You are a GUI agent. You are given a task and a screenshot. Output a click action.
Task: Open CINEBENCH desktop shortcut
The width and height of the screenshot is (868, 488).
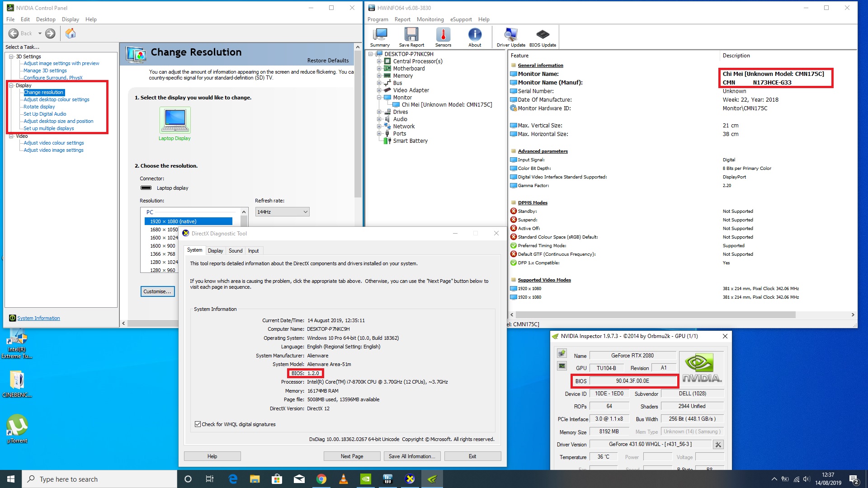[x=17, y=384]
